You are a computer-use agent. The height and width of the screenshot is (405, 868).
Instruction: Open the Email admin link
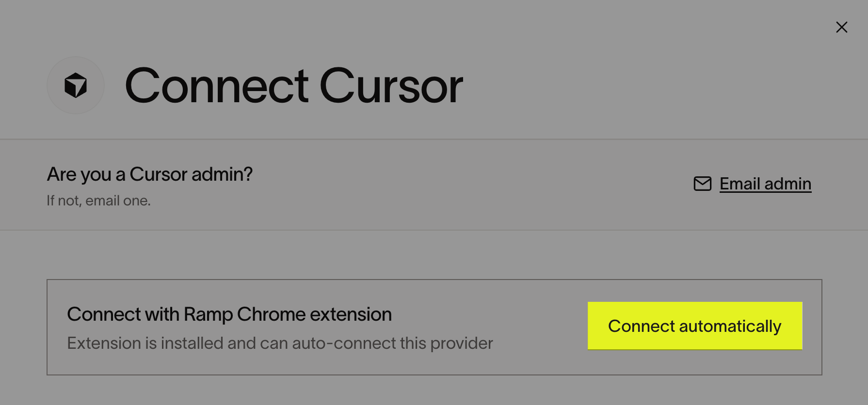click(x=765, y=184)
